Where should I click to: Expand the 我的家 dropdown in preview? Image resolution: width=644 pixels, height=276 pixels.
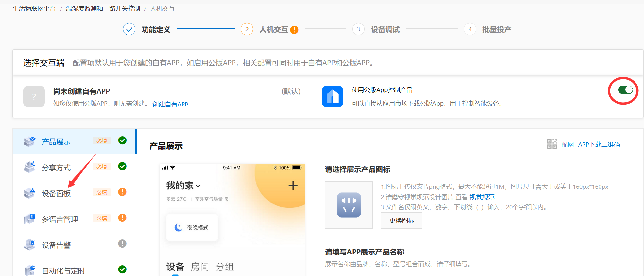[x=183, y=186]
